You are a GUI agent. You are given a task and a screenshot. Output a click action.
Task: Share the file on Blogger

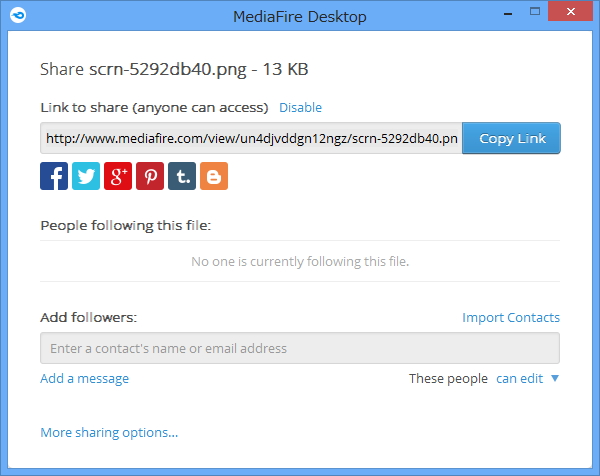[214, 177]
